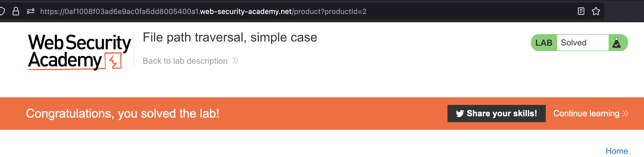The image size is (644, 157).
Task: Click double chevron beside Continue learning
Action: click(x=625, y=114)
